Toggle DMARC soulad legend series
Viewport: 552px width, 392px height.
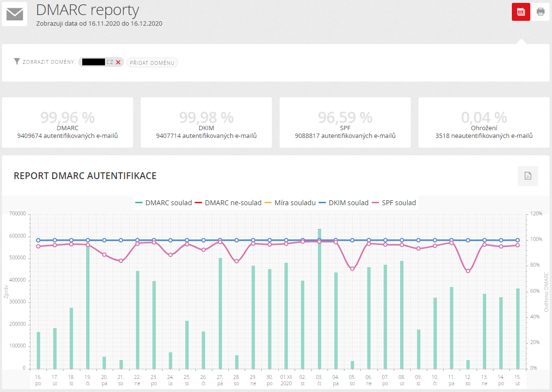[164, 203]
